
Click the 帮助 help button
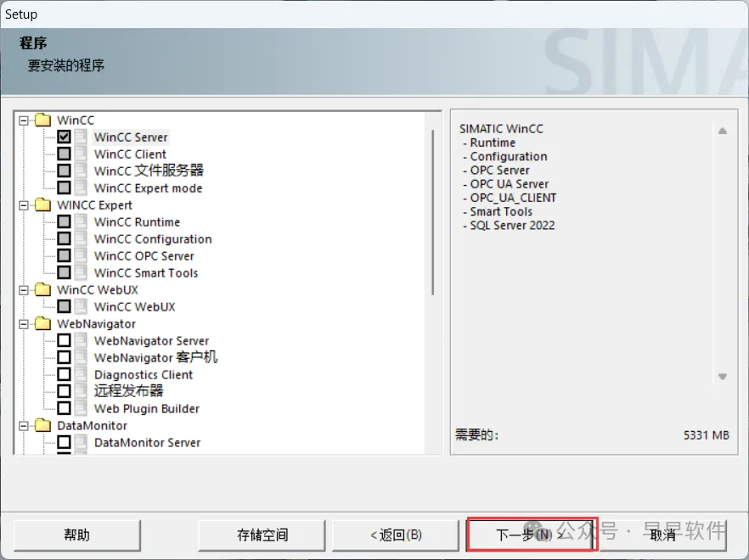click(x=77, y=535)
